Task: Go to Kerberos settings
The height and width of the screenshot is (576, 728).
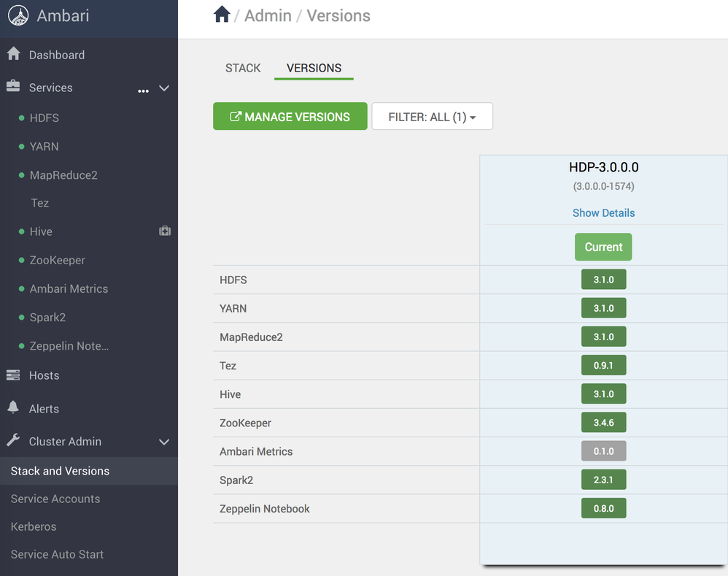Action: (34, 527)
